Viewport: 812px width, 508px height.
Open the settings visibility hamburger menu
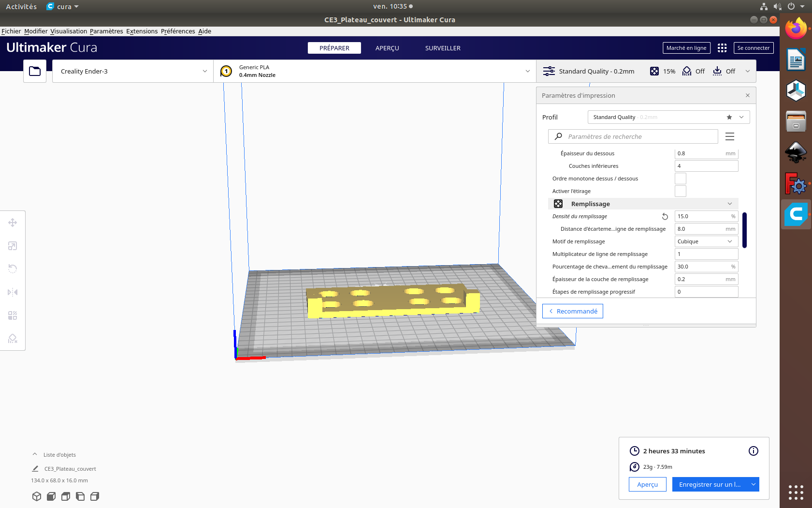click(x=730, y=136)
